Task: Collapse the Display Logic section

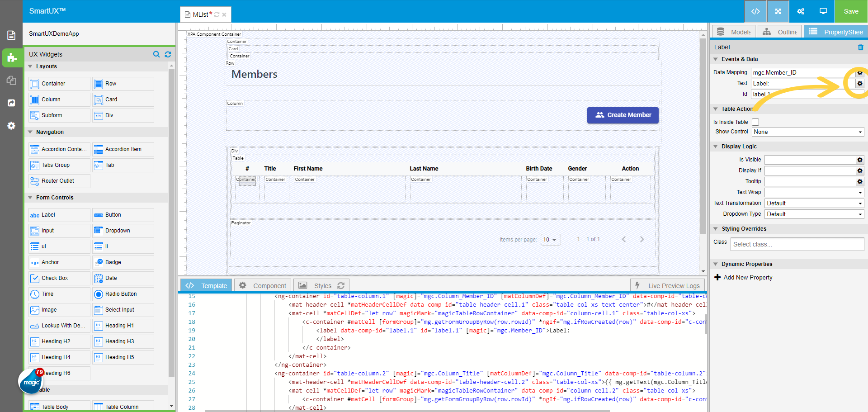Action: pos(716,146)
